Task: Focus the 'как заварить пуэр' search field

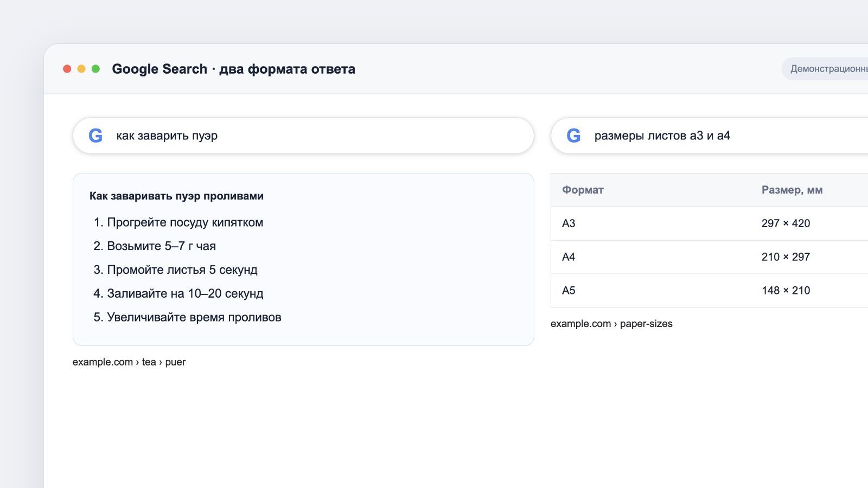Action: (303, 136)
